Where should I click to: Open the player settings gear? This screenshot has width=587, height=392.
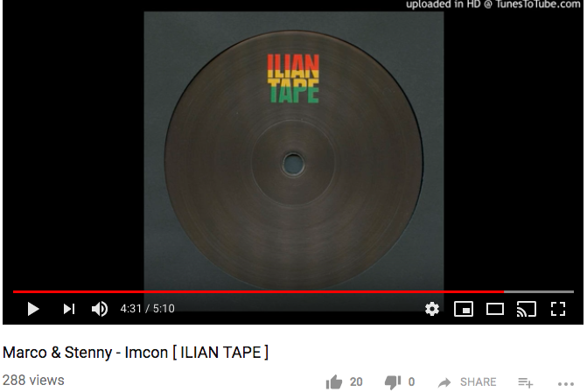pos(432,309)
